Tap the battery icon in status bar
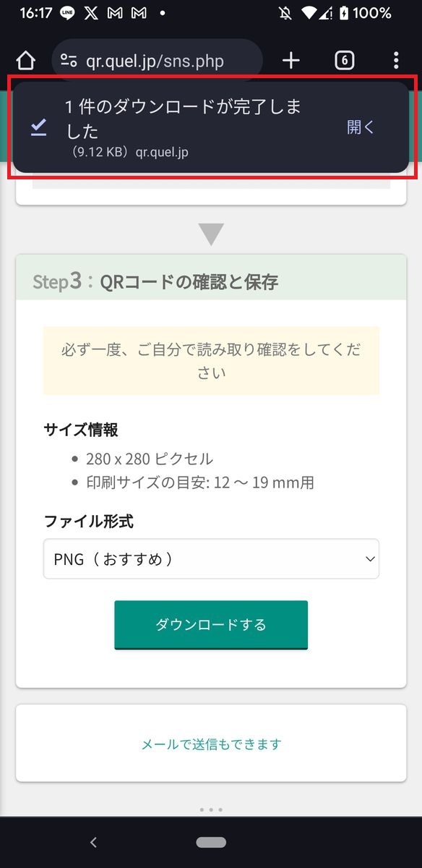This screenshot has width=422, height=868. (x=344, y=13)
